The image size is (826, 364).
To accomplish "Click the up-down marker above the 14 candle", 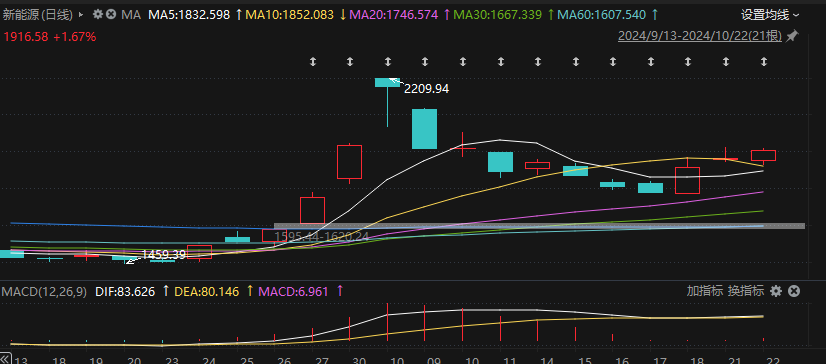I will 538,62.
